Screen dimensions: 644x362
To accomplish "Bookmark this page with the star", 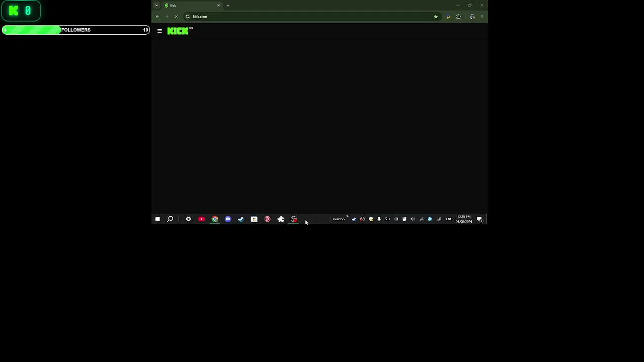I will point(436,17).
